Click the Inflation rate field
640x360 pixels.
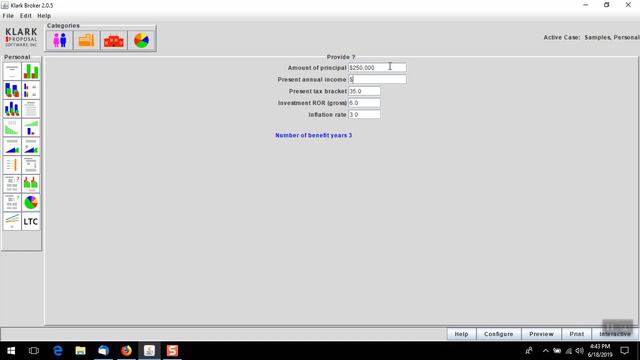tap(364, 115)
